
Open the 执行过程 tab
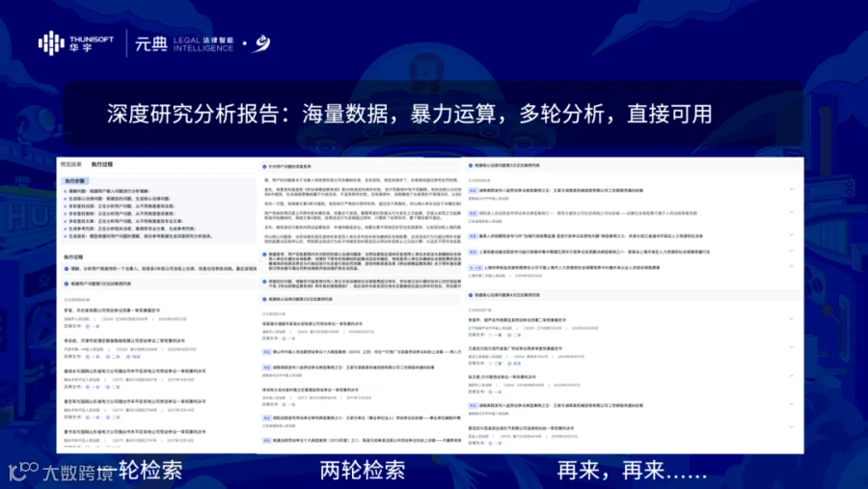102,165
